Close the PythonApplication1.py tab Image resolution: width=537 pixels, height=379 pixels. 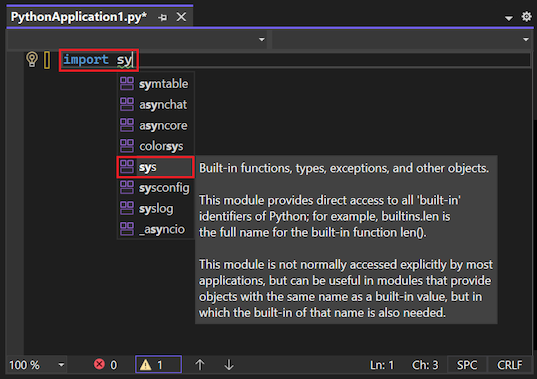[181, 16]
